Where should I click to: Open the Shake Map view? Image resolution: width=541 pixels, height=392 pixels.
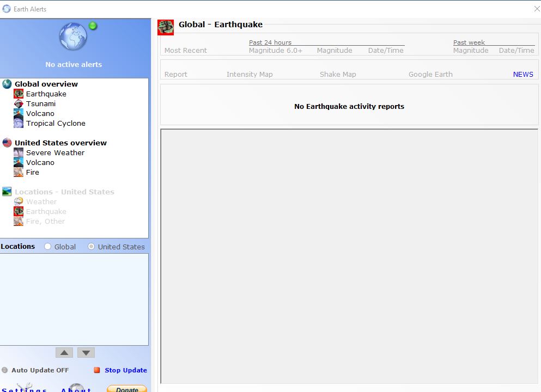click(x=338, y=75)
